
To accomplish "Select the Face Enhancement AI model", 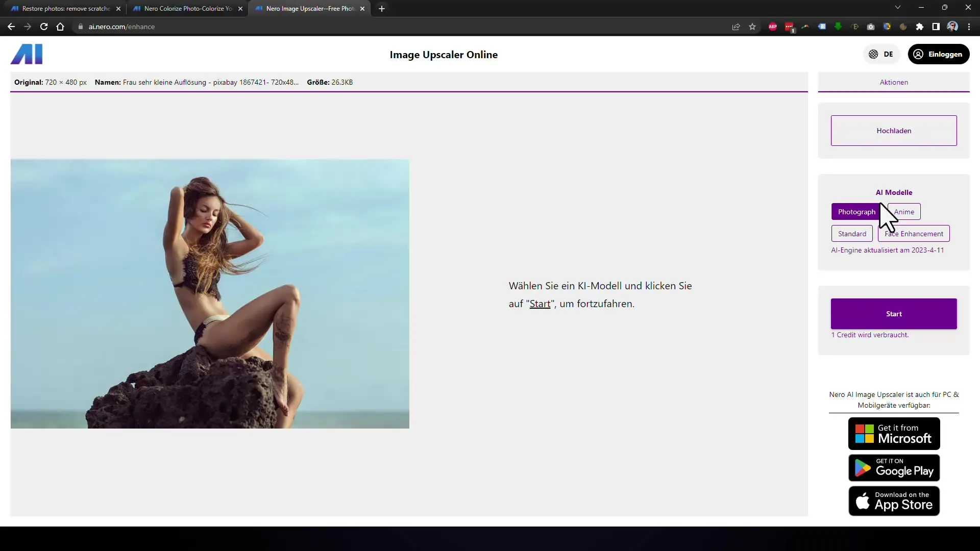I will (914, 234).
